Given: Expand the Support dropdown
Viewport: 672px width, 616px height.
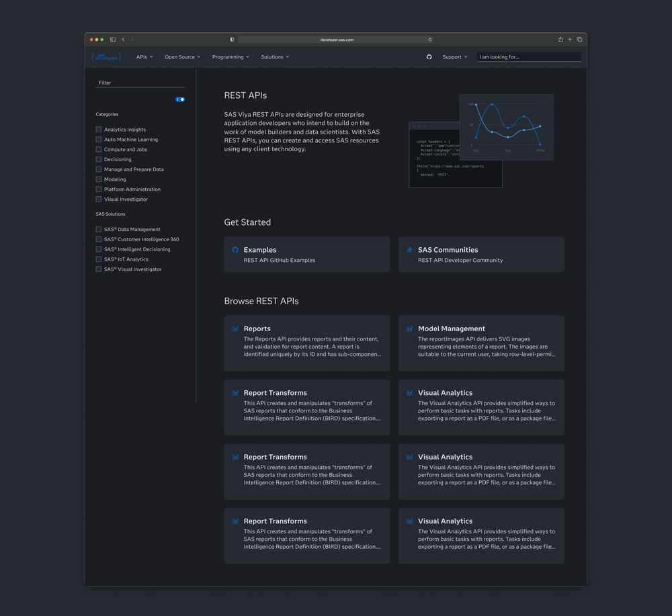Looking at the screenshot, I should click(455, 57).
